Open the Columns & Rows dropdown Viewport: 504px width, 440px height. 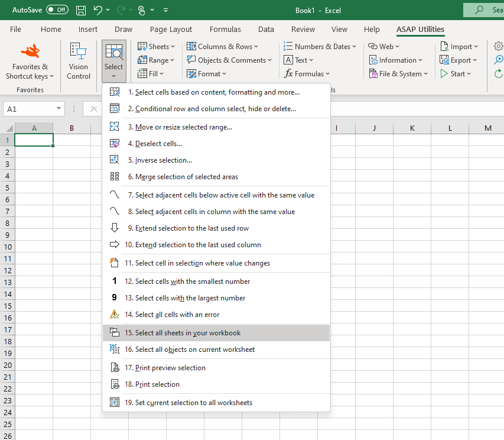[222, 47]
